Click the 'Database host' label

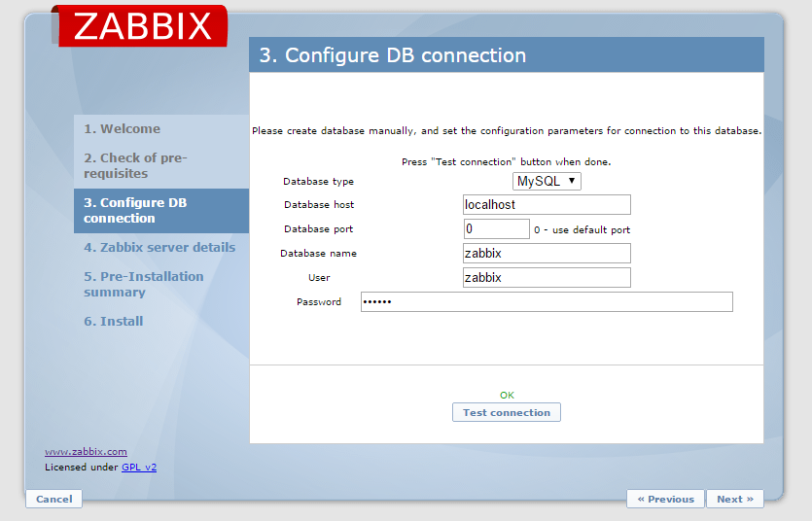pyautogui.click(x=319, y=204)
